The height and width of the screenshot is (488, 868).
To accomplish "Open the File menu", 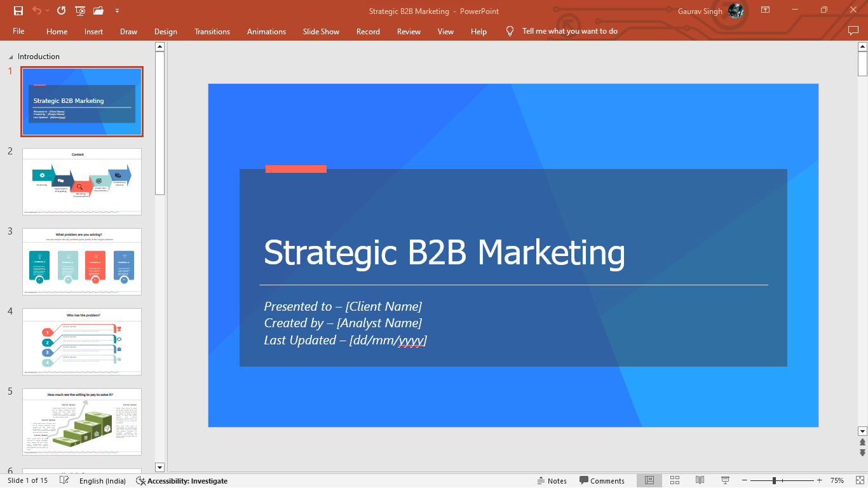I will click(x=18, y=31).
